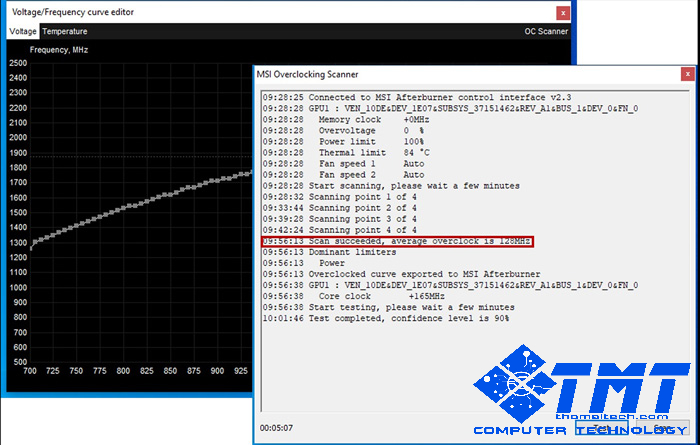Click the 00:05:07 elapsed time display
Viewport: 700px width, 445px height.
[x=276, y=428]
